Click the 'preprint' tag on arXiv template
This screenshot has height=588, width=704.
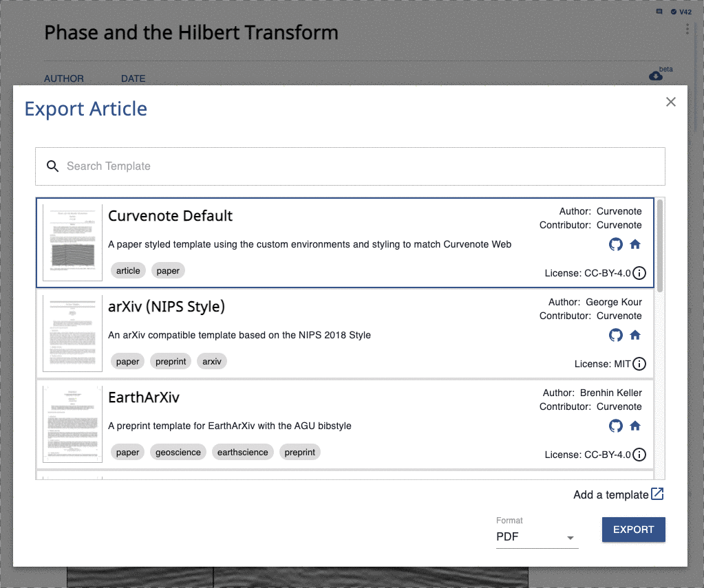(x=171, y=361)
